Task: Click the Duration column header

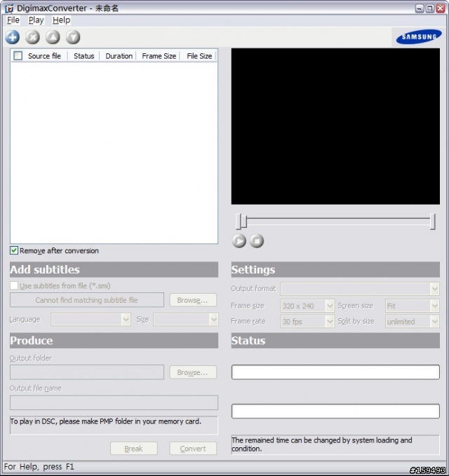Action: [x=119, y=56]
